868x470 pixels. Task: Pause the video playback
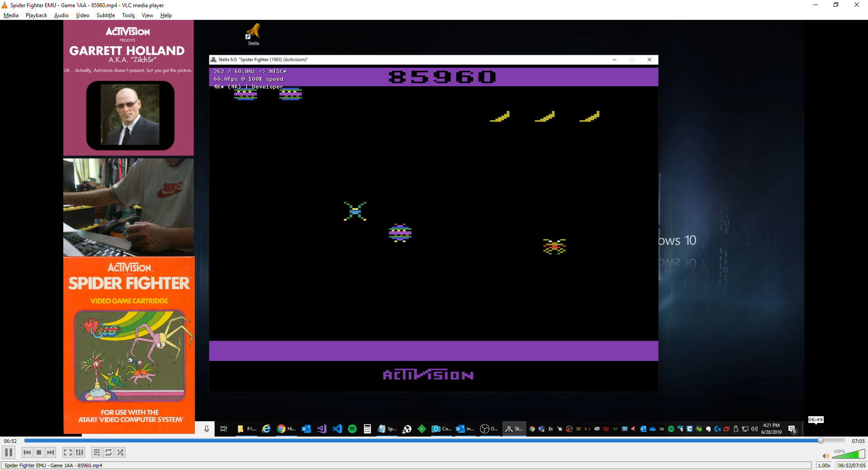pyautogui.click(x=9, y=452)
